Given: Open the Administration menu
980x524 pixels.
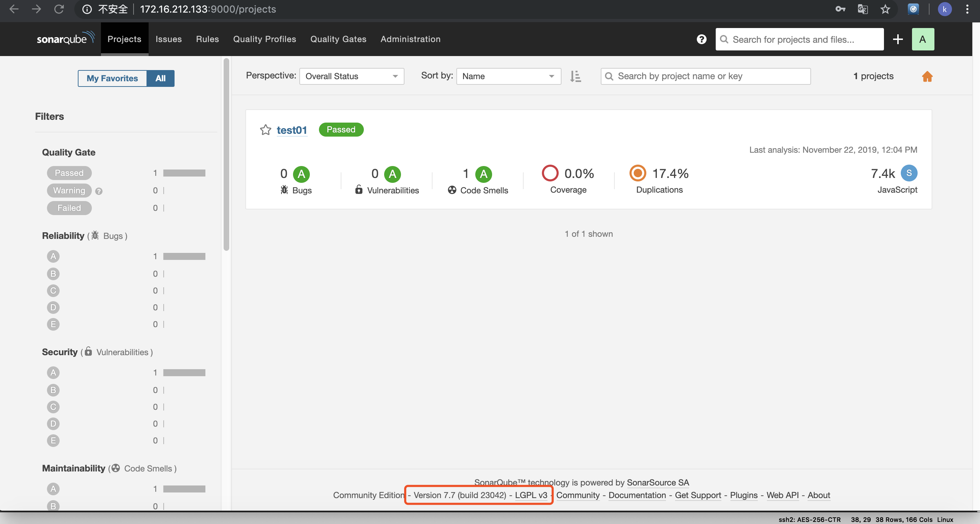Looking at the screenshot, I should point(410,39).
